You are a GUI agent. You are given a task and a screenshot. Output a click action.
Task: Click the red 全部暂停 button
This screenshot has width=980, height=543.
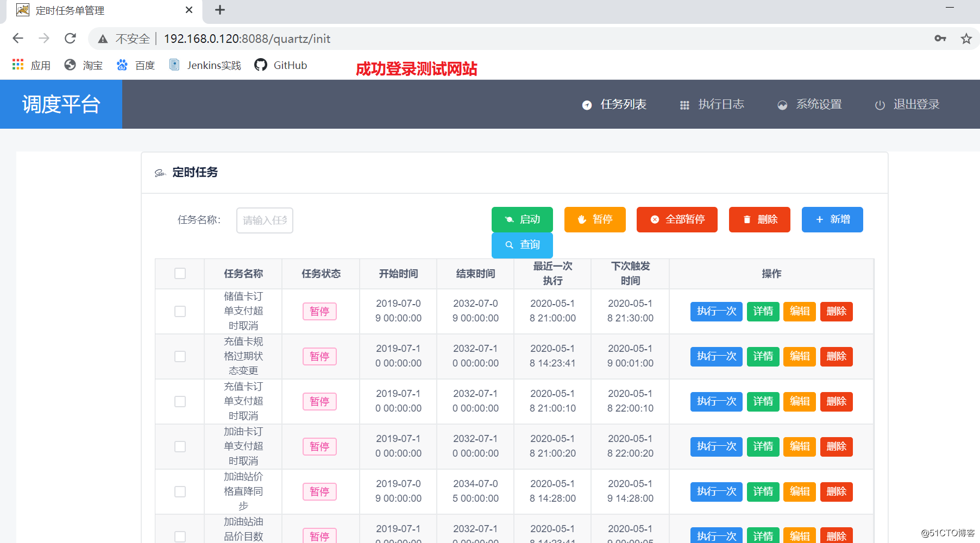tap(677, 219)
